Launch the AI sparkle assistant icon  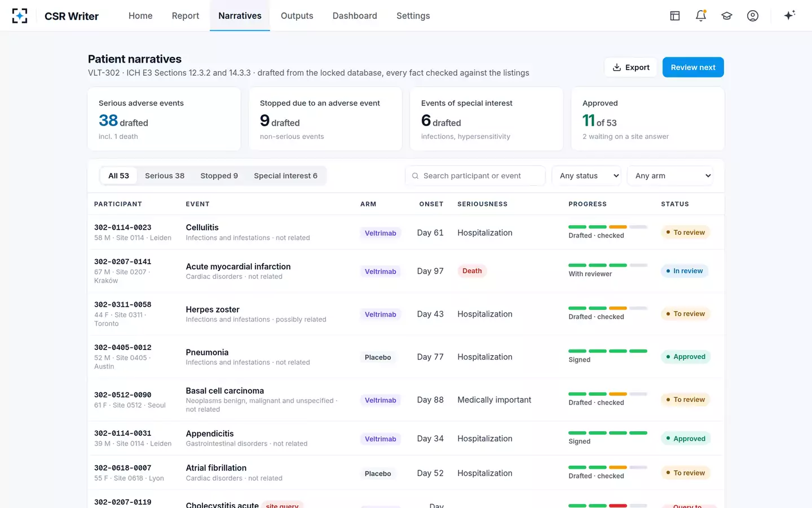[789, 15]
